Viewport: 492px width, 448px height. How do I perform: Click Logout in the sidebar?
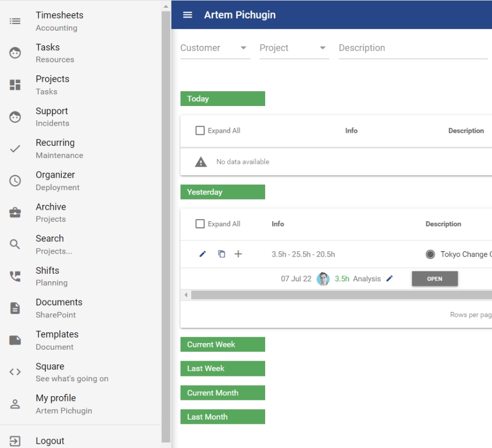point(50,441)
